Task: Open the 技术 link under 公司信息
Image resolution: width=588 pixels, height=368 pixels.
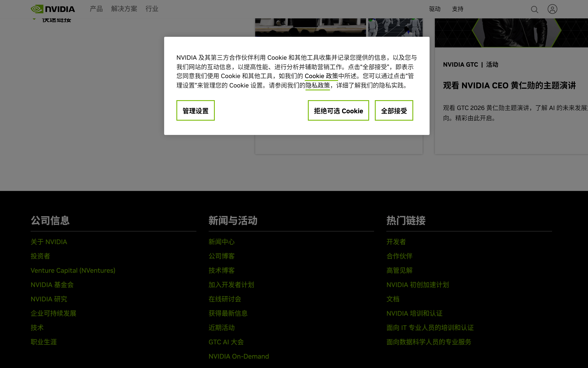Action: (x=37, y=328)
